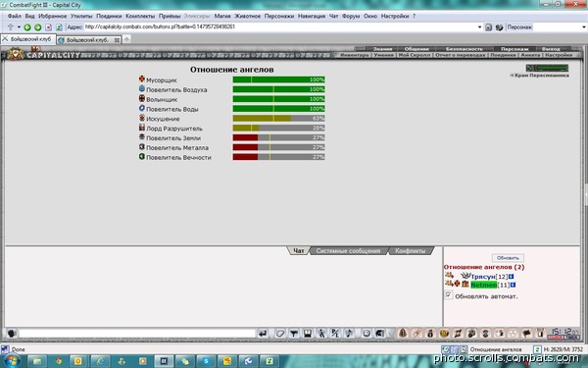Click the green browser forward arrow
The width and height of the screenshot is (588, 368).
[37, 27]
